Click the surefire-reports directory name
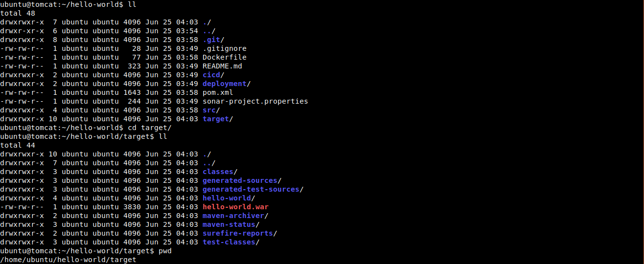 coord(238,233)
